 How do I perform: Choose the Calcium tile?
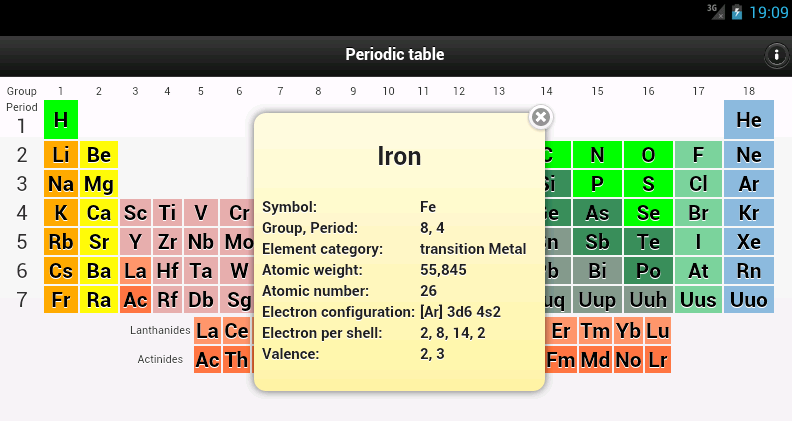point(98,213)
